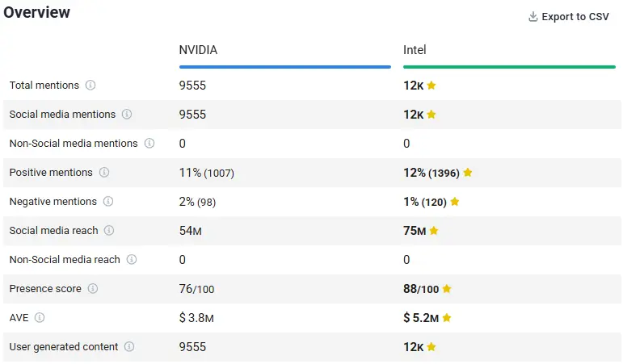Click NVIDIA's Non-Social media mentions value 0

(x=183, y=144)
